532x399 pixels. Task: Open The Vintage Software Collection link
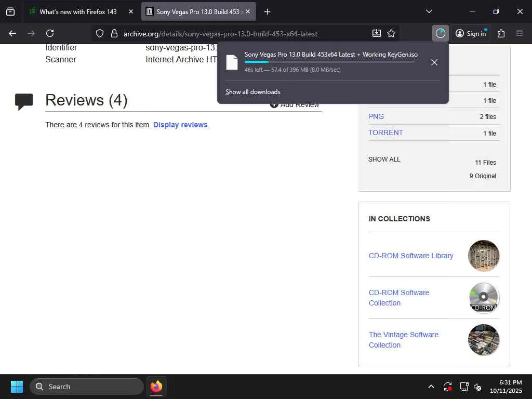[403, 340]
